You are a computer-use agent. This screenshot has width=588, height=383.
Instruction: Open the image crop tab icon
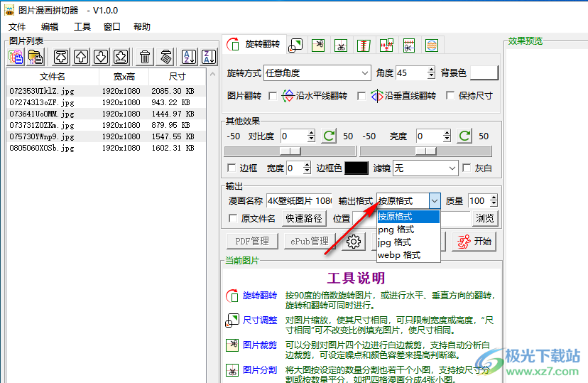(318, 45)
